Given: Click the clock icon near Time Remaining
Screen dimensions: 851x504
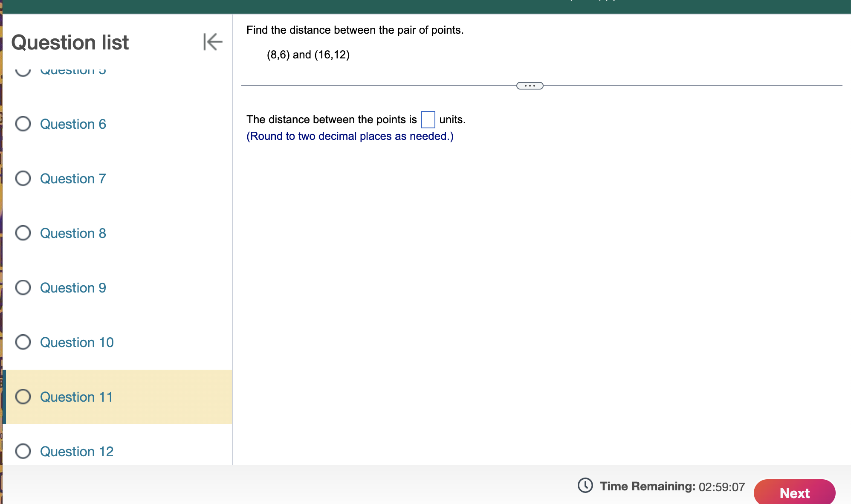Looking at the screenshot, I should (x=585, y=485).
